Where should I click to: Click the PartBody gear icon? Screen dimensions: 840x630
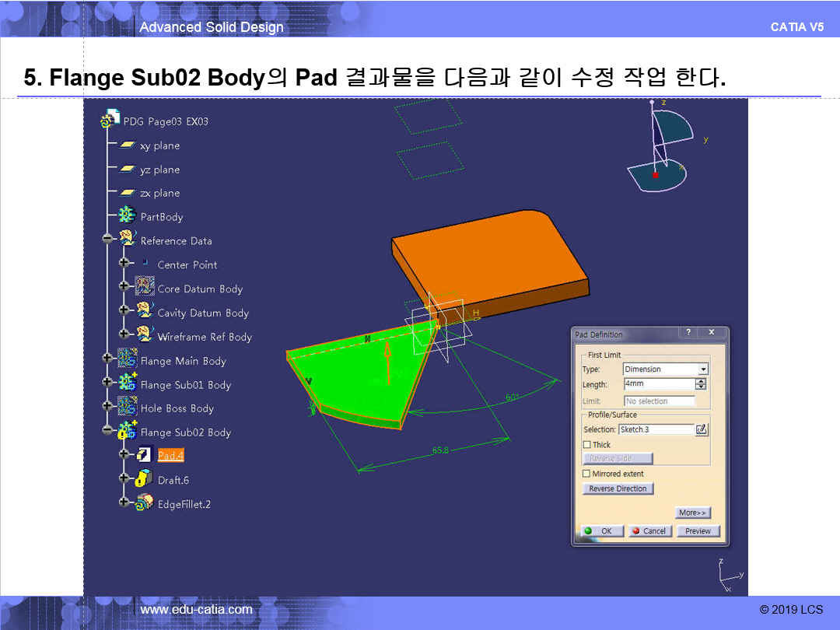[127, 215]
